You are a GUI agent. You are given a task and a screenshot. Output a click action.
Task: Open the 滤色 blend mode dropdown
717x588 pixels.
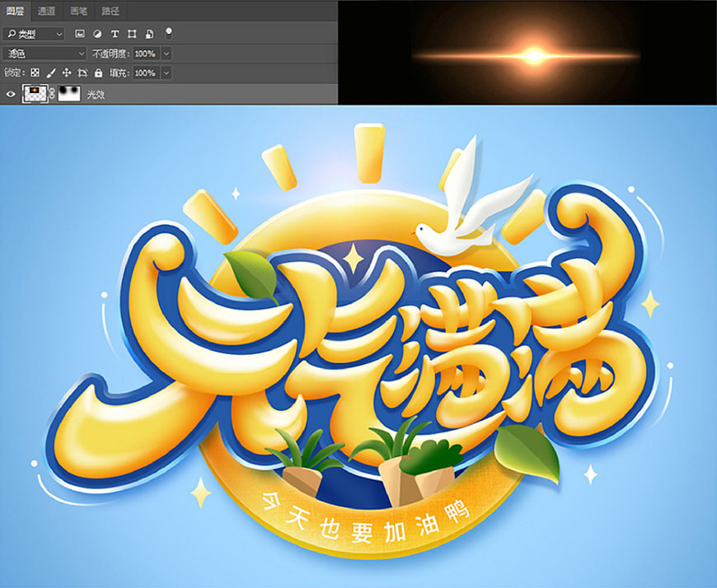pos(45,54)
